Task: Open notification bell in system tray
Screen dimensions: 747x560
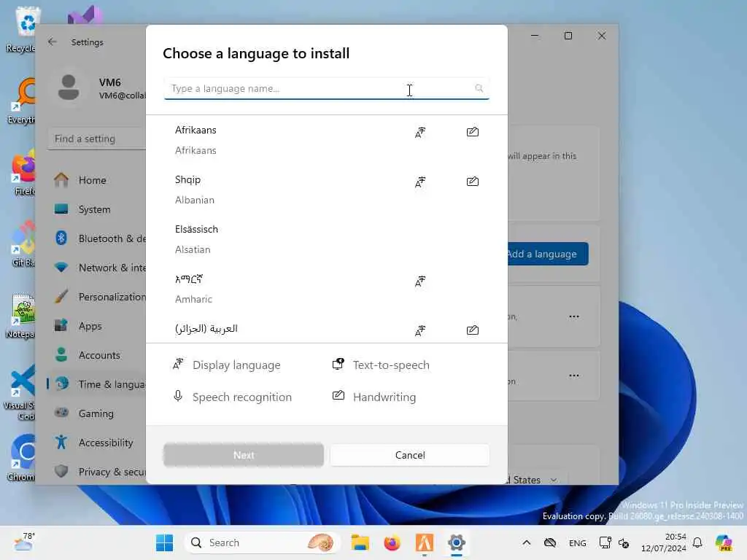Action: coord(697,542)
